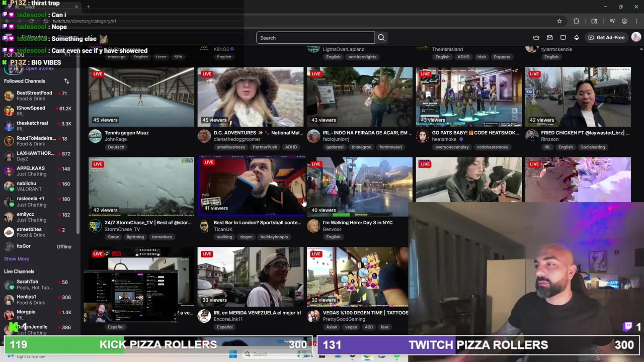Click the PartnerPush tag
The width and height of the screenshot is (644, 362).
tap(265, 147)
